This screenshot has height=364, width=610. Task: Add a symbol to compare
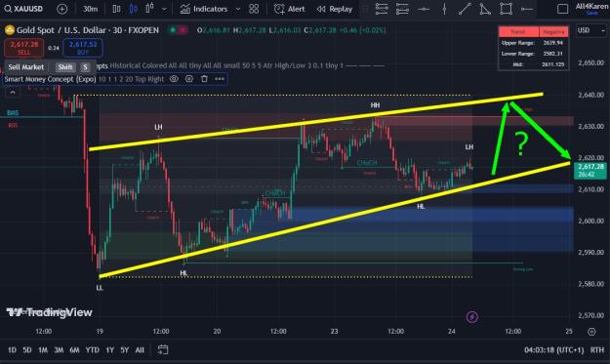pos(61,9)
